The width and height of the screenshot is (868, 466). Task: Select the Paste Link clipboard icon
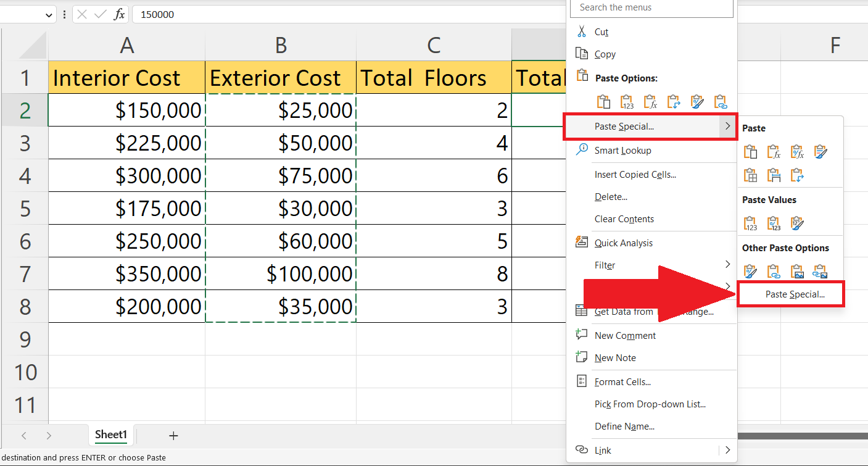pyautogui.click(x=773, y=272)
